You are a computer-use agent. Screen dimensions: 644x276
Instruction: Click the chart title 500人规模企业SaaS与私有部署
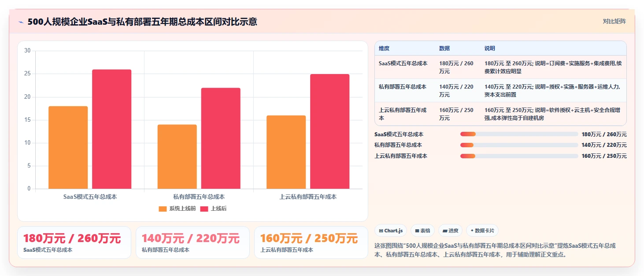click(142, 22)
